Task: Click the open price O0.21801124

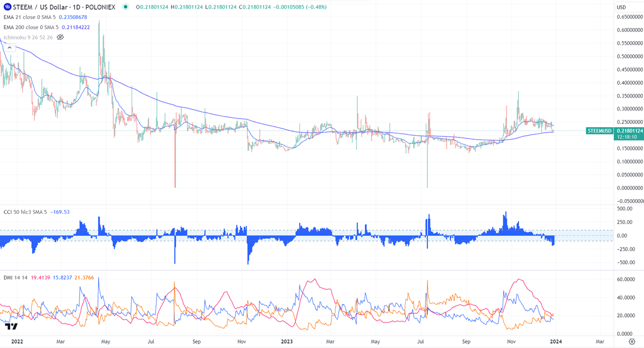Action: click(x=152, y=7)
